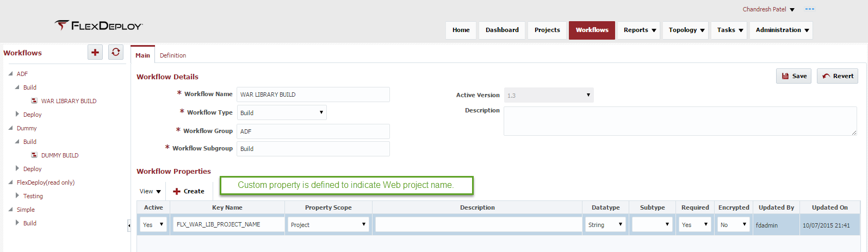Screen dimensions: 868x252
Task: Collapse the Build node under ADF
Action: click(x=17, y=87)
